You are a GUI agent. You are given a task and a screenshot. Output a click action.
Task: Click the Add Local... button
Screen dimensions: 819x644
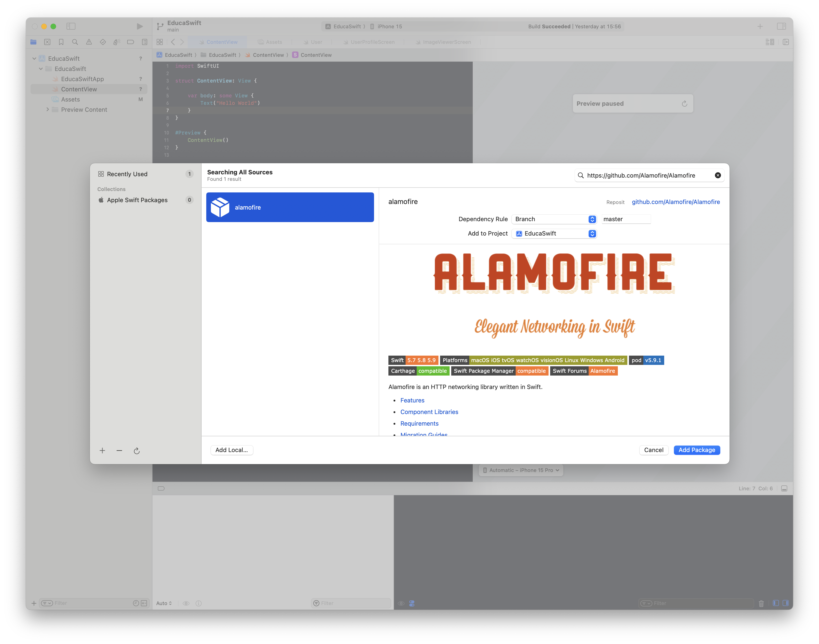232,450
